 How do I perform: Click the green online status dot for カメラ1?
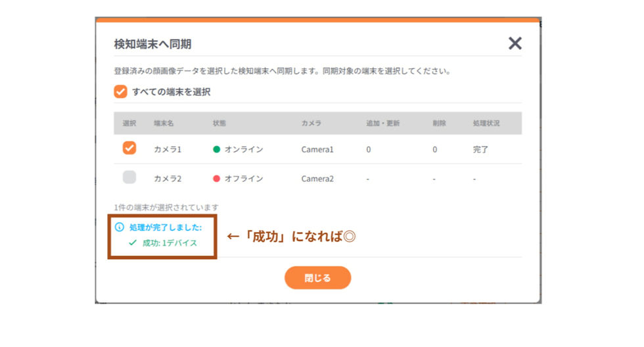pyautogui.click(x=216, y=149)
